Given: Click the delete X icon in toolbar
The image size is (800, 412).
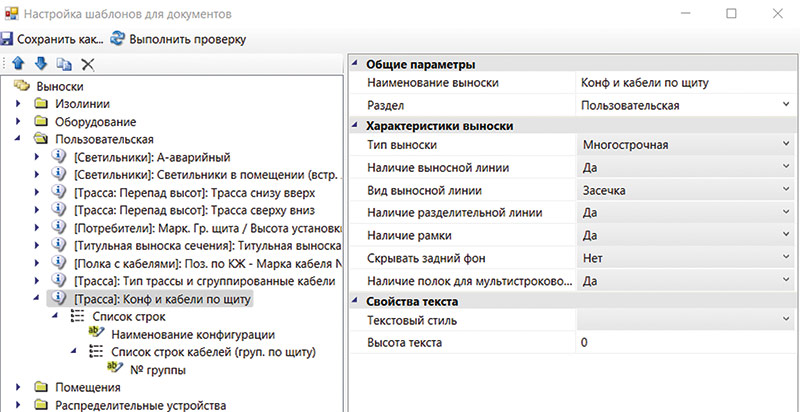Looking at the screenshot, I should pyautogui.click(x=88, y=64).
